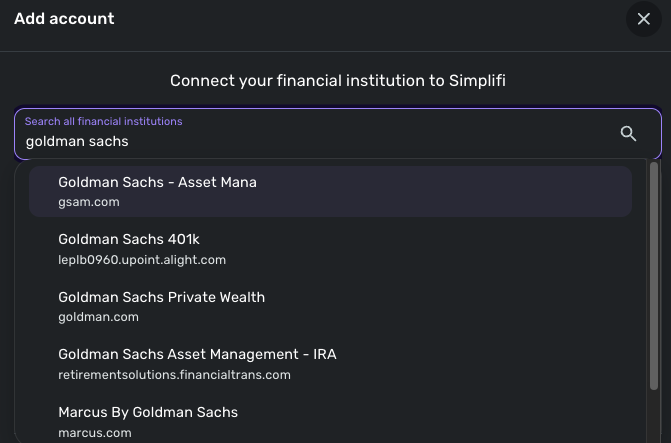This screenshot has height=443, width=671.
Task: Click empty space right of Marcus entry
Action: pyautogui.click(x=450, y=420)
